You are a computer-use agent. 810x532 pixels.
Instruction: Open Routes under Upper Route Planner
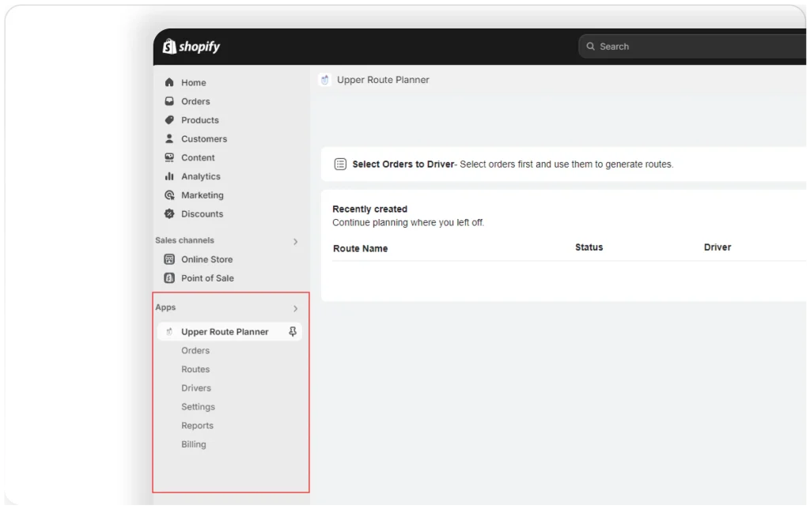195,369
